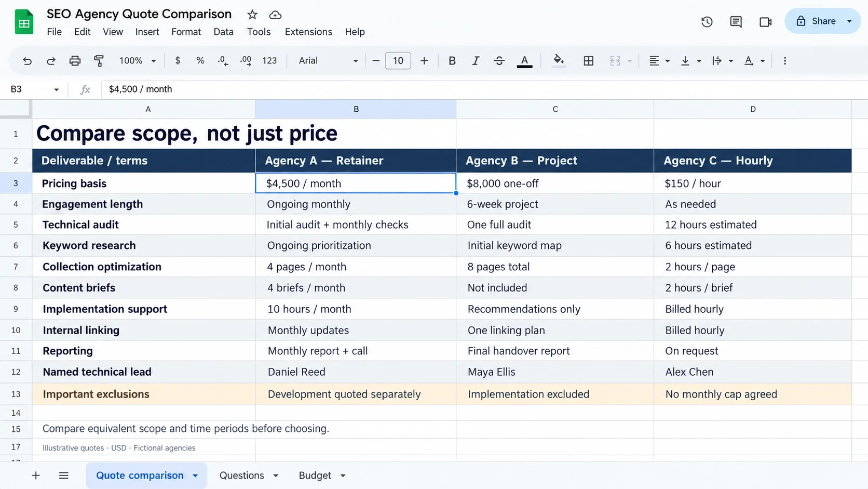Click the Redo icon

click(51, 61)
